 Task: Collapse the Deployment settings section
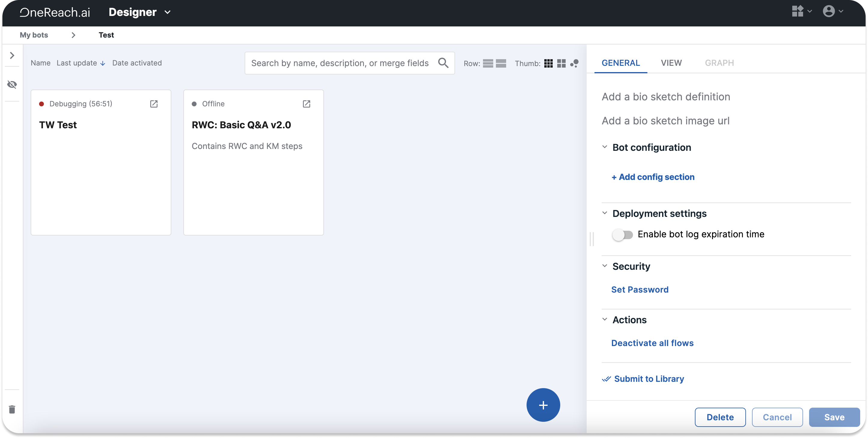pyautogui.click(x=605, y=213)
